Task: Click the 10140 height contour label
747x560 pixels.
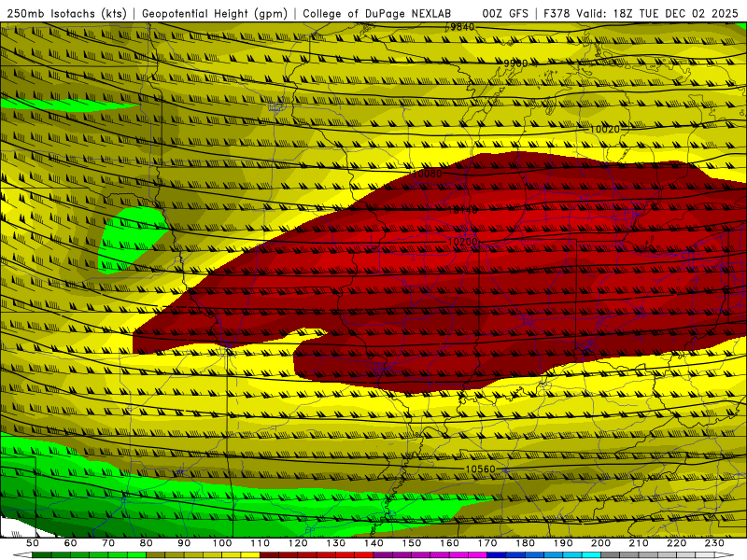Action: 462,210
